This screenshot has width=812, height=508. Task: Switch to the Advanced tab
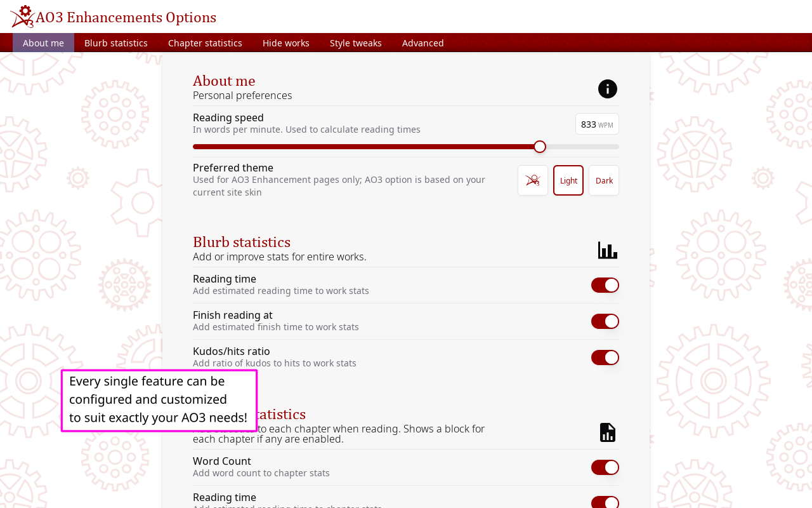(x=423, y=43)
